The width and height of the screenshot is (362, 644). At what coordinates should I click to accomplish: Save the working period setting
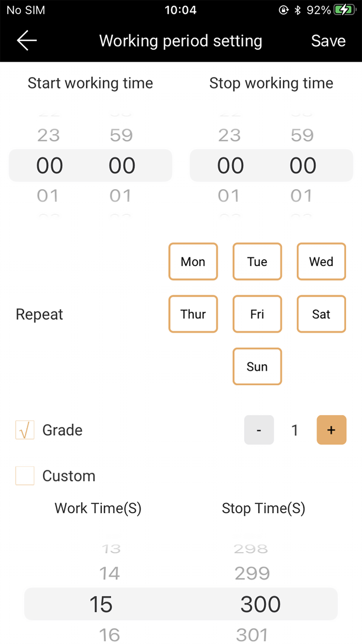coord(328,41)
